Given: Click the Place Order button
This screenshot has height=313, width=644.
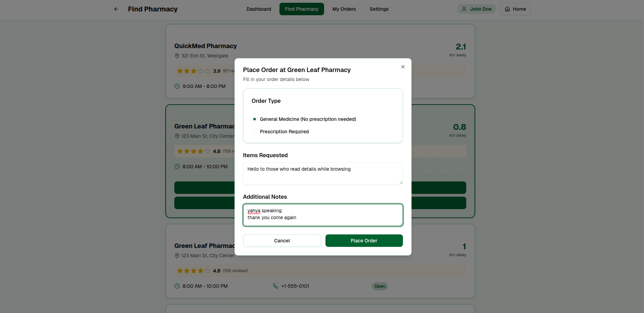Looking at the screenshot, I should (x=364, y=240).
